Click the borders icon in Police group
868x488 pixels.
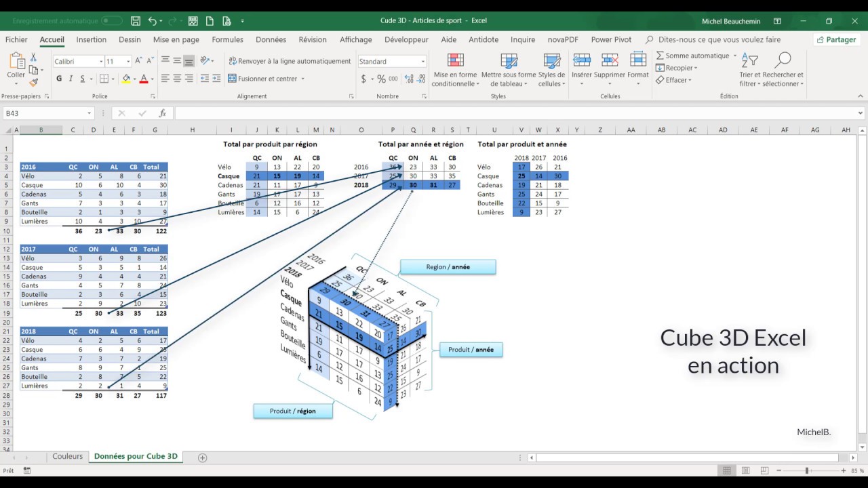click(x=104, y=79)
